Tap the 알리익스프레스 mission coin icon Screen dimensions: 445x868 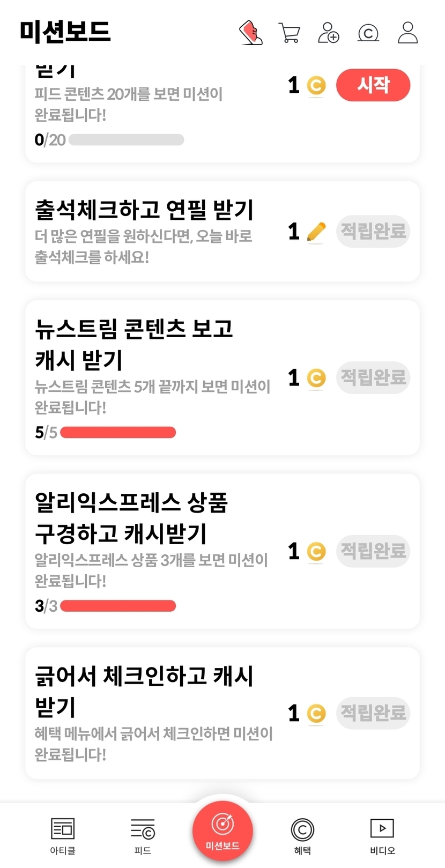[316, 552]
